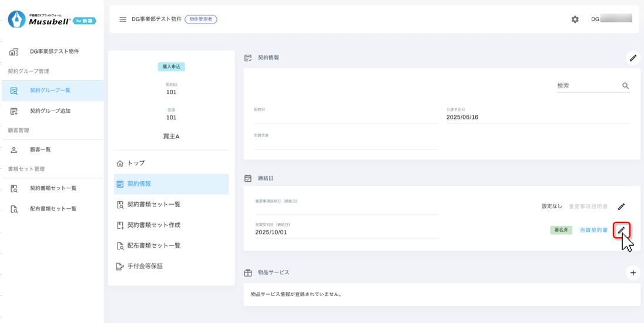This screenshot has height=323, width=644.
Task: Select 契約グループ追加 in the sidebar
Action: coord(50,111)
